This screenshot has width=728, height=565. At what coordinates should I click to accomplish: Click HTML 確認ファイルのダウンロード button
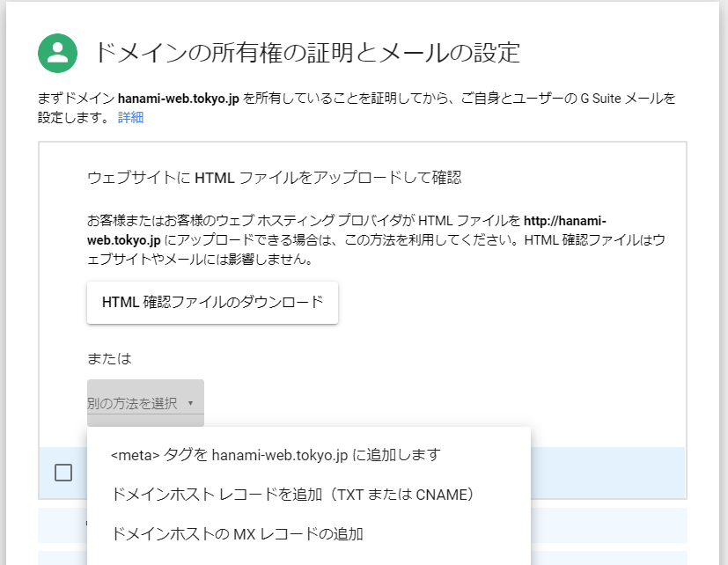212,302
